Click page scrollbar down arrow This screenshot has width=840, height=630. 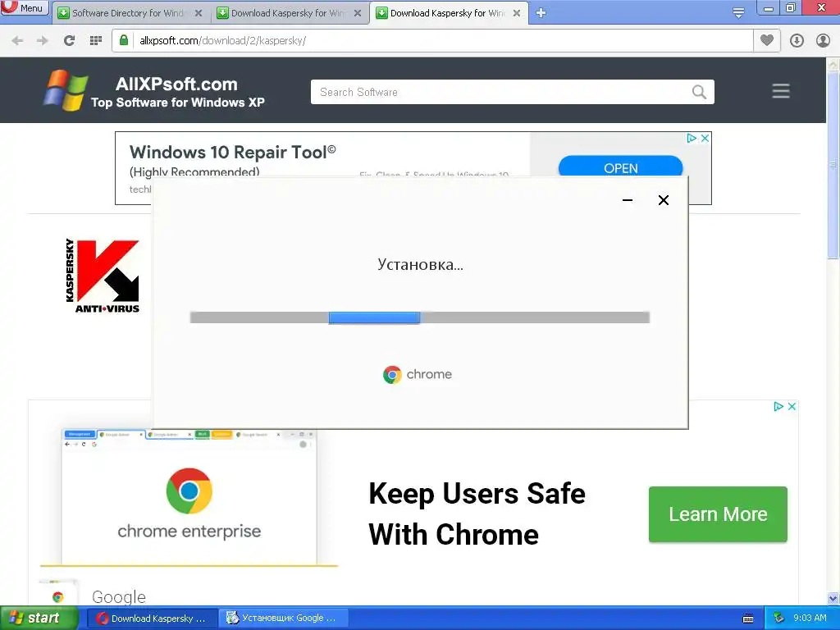point(833,599)
